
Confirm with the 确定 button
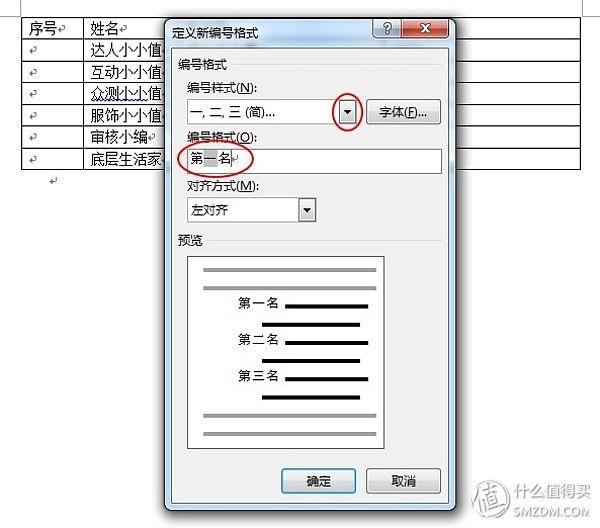pos(318,481)
